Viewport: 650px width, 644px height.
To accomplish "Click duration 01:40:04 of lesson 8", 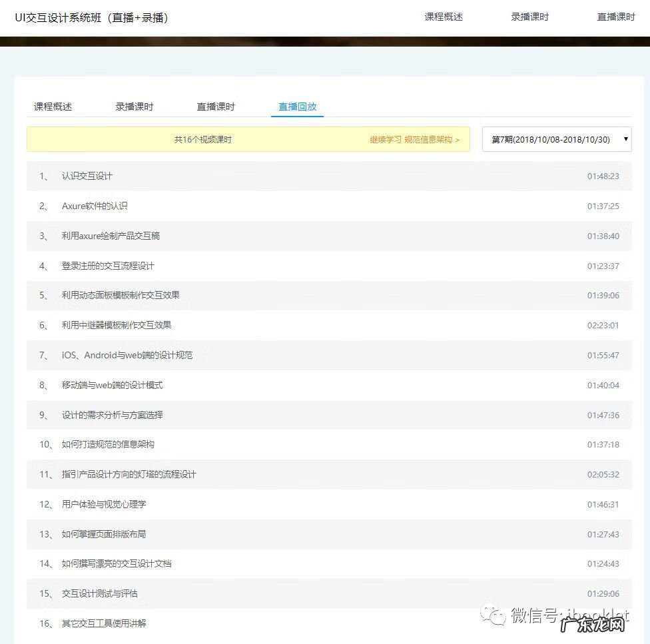I will coord(603,385).
